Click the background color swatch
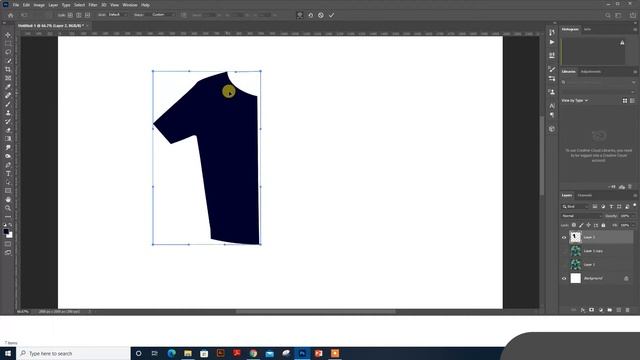Viewport: 640px width, 360px height. click(10, 236)
